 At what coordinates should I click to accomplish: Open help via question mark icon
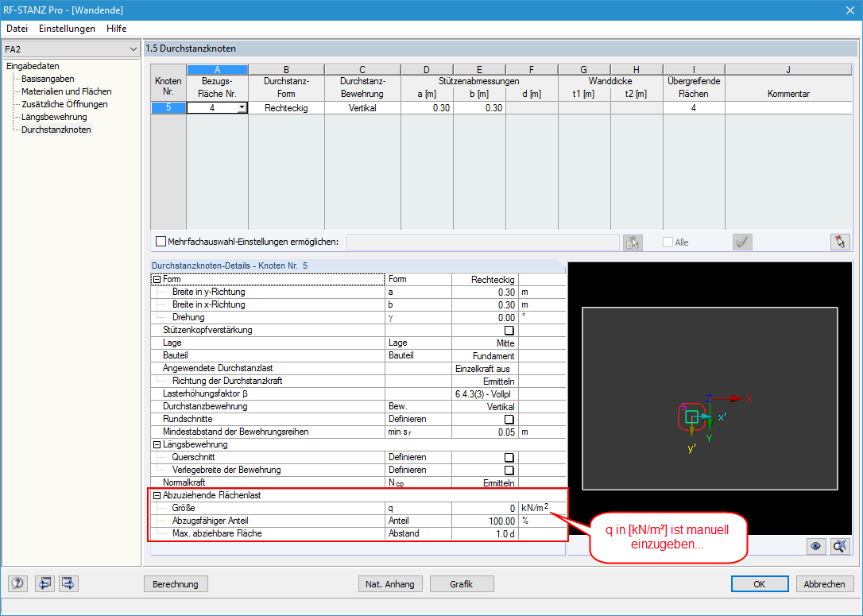point(17,583)
